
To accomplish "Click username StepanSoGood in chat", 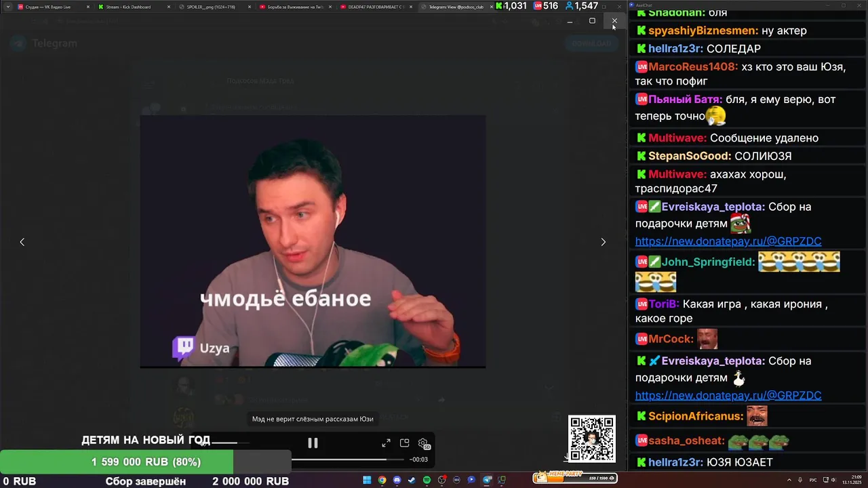I will pos(690,156).
